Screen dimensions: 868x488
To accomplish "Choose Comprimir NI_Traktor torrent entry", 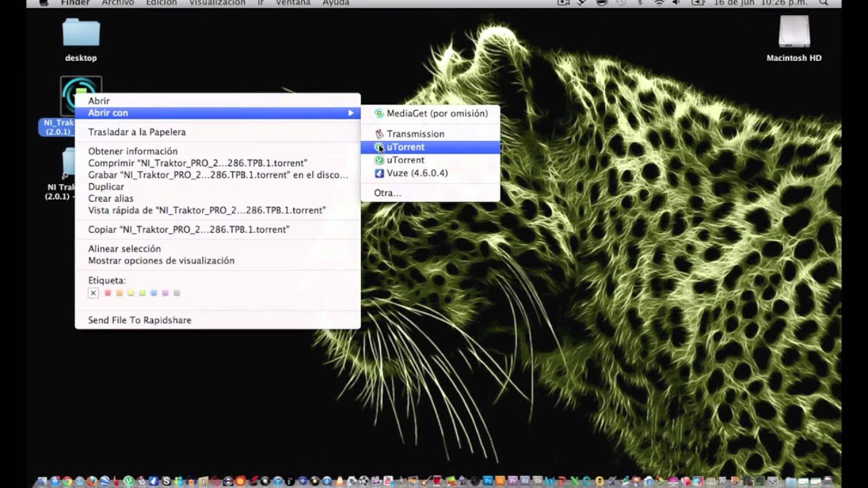I will (217, 163).
